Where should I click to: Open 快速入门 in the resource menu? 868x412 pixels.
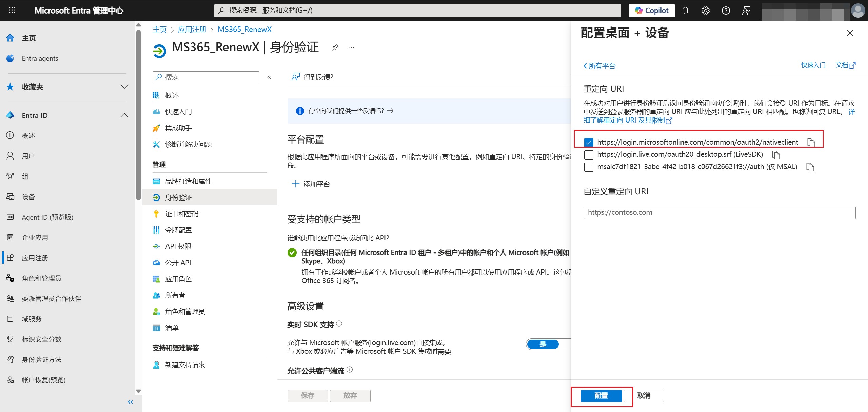point(178,112)
